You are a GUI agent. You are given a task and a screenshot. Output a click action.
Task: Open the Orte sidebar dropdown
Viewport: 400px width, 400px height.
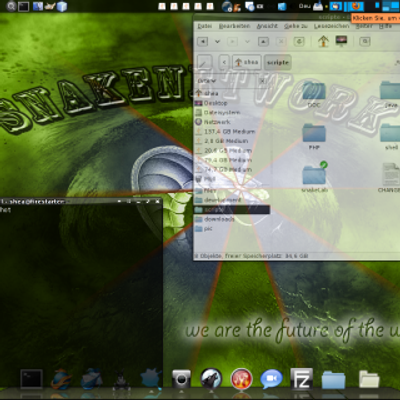207,81
